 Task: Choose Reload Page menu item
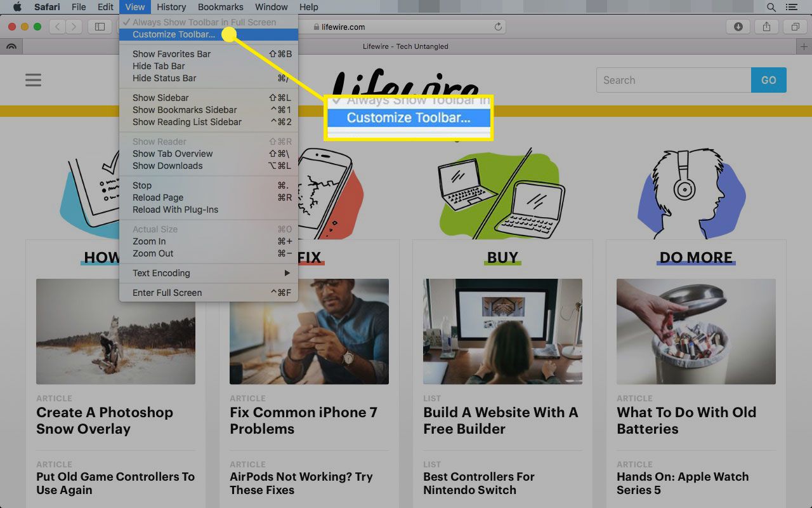[x=209, y=197]
